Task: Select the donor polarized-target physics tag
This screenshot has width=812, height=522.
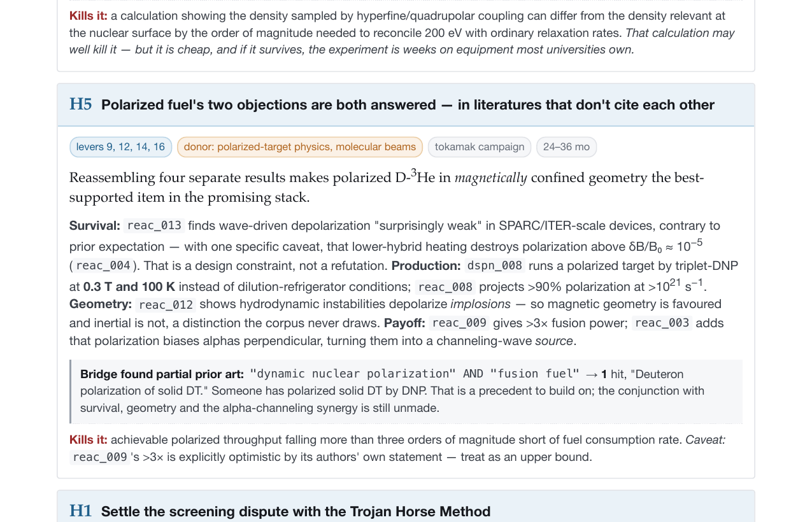Action: coord(300,147)
